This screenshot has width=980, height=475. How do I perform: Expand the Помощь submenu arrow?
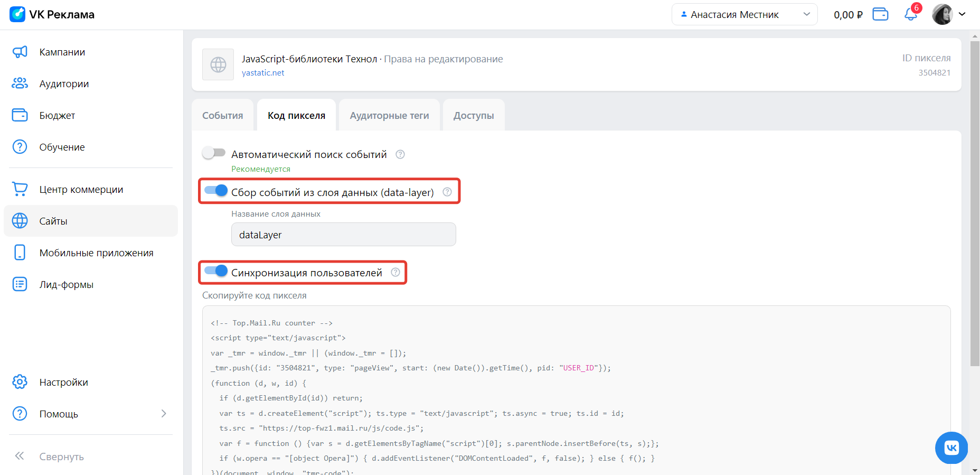point(164,414)
